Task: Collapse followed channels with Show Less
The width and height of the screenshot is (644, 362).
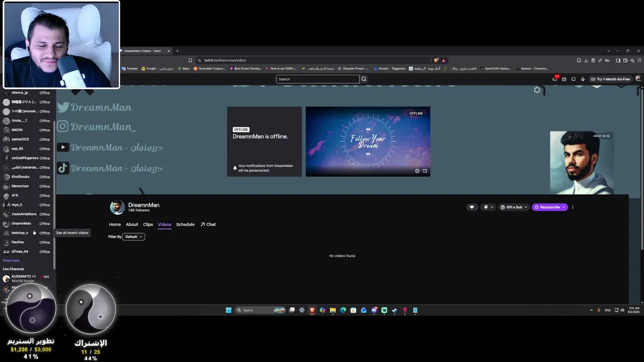Action: point(11,260)
